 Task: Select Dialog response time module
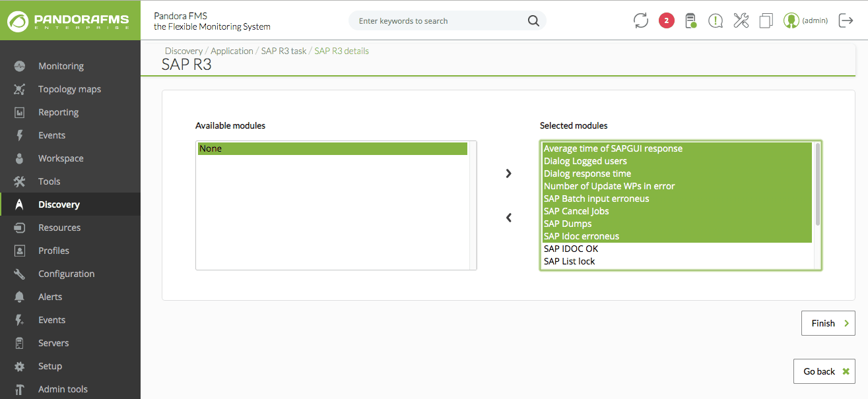tap(677, 173)
